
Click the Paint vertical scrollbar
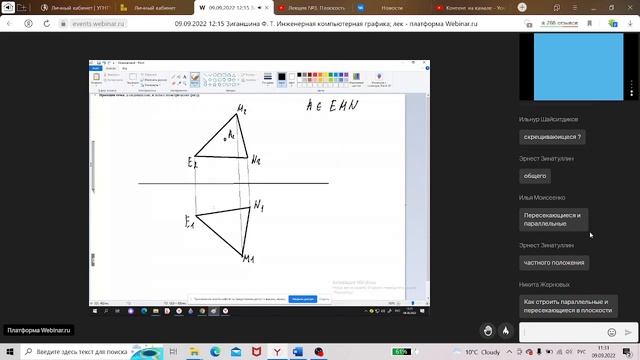coord(427,196)
